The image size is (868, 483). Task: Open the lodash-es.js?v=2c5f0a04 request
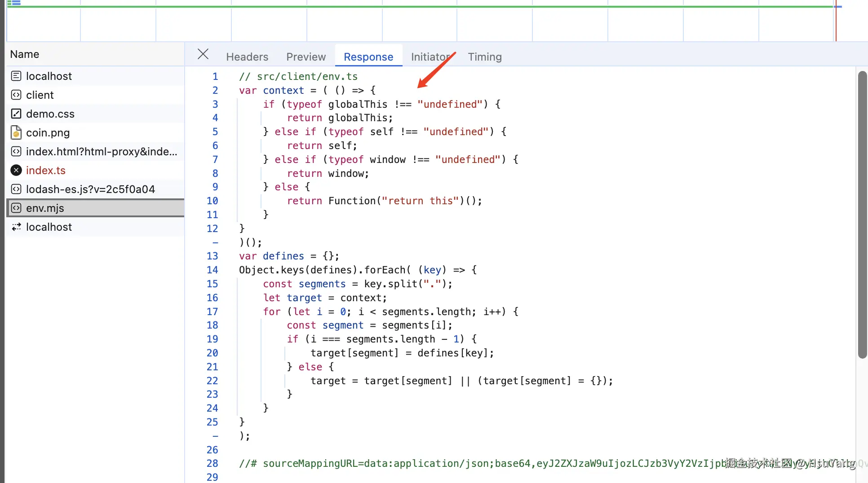pyautogui.click(x=95, y=189)
